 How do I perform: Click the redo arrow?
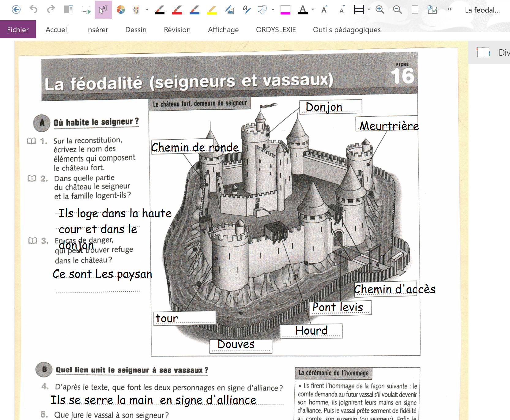coord(51,10)
